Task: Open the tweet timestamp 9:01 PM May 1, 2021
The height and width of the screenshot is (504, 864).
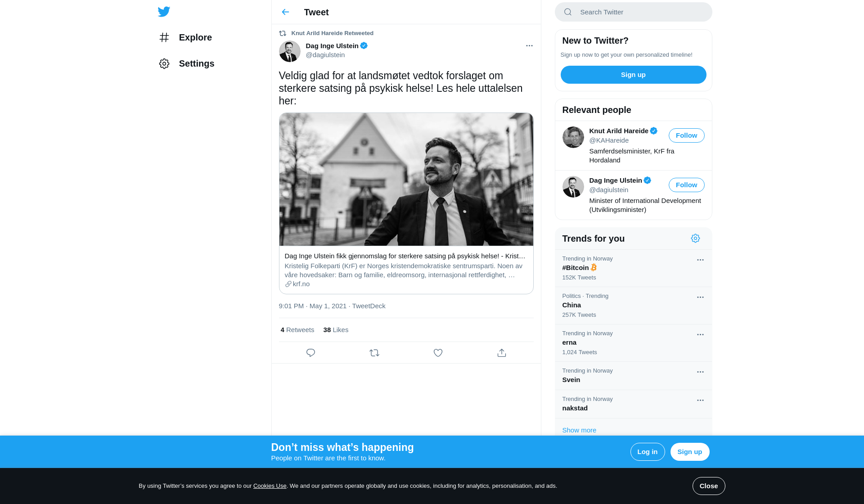Action: pyautogui.click(x=313, y=306)
